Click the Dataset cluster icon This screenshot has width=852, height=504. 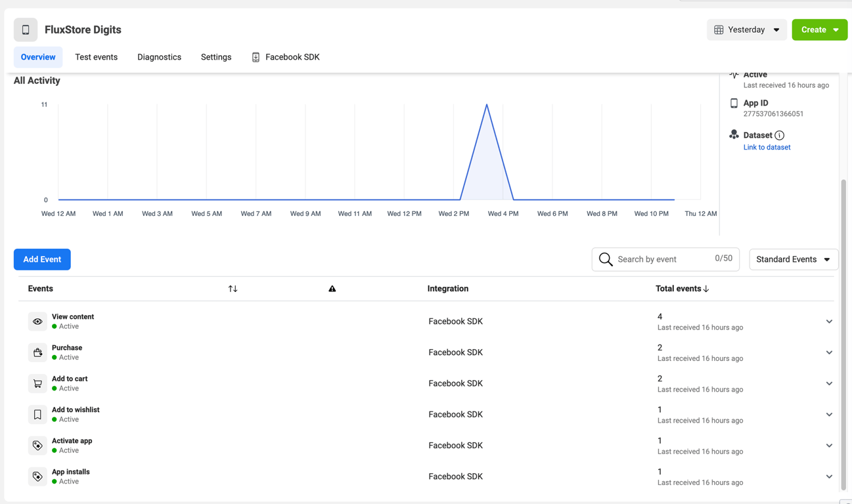pos(734,135)
